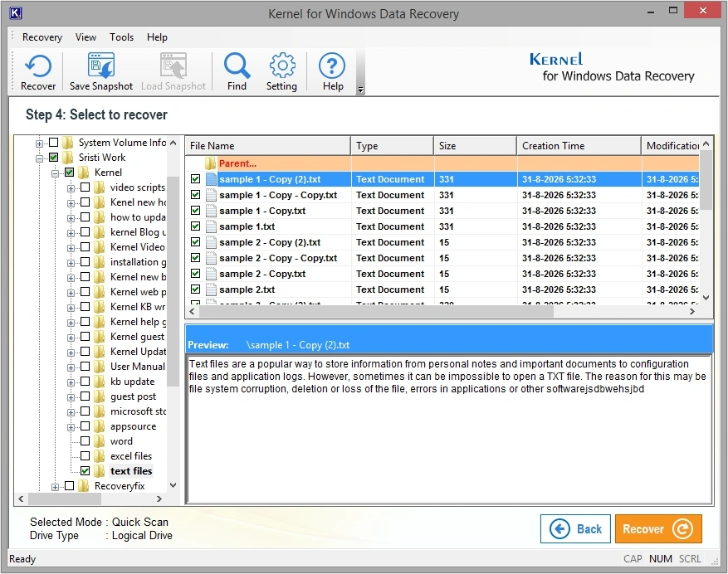The width and height of the screenshot is (728, 574).
Task: Uncheck sample 1 - Copy (2).txt checkbox
Action: (195, 178)
